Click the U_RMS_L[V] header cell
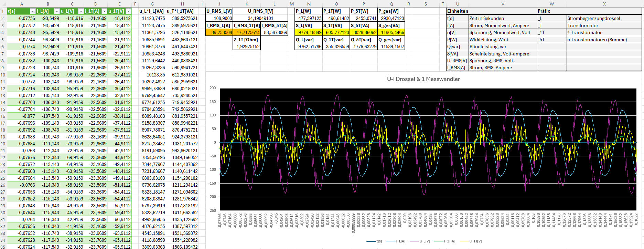 point(219,11)
